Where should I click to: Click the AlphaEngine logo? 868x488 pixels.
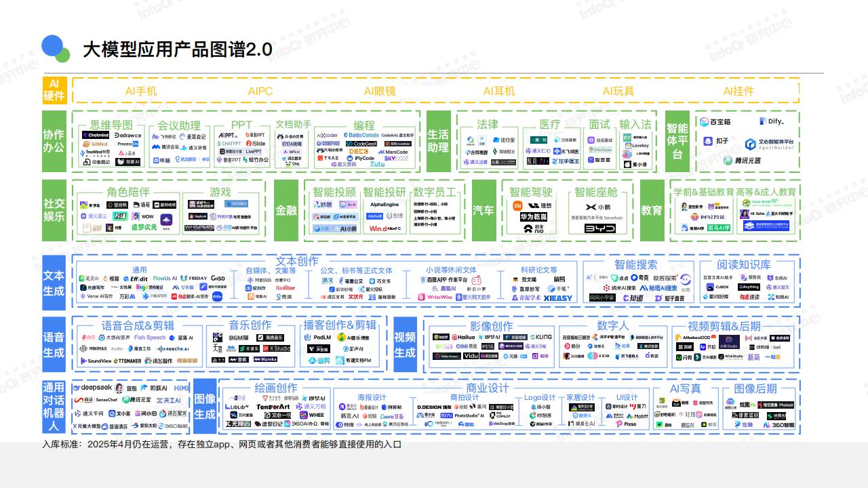pos(384,204)
